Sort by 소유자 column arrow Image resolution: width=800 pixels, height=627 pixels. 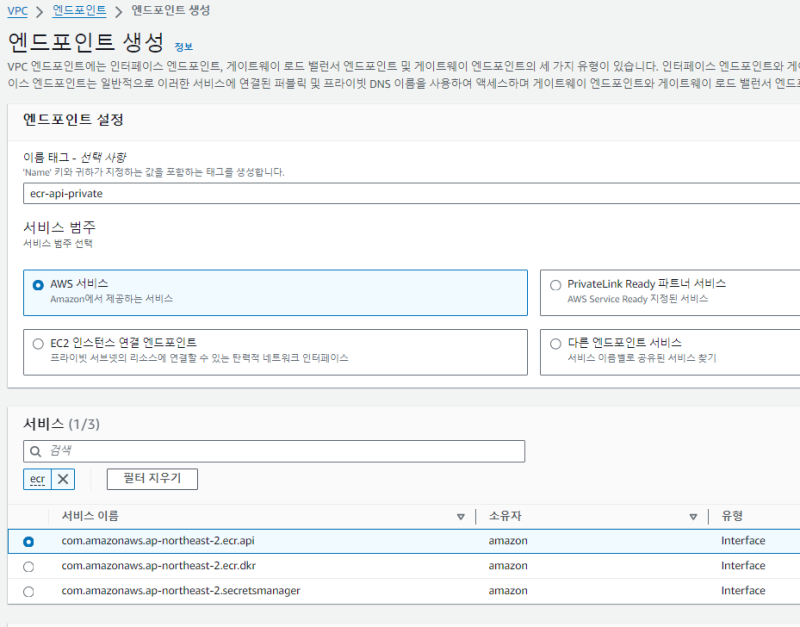point(692,517)
